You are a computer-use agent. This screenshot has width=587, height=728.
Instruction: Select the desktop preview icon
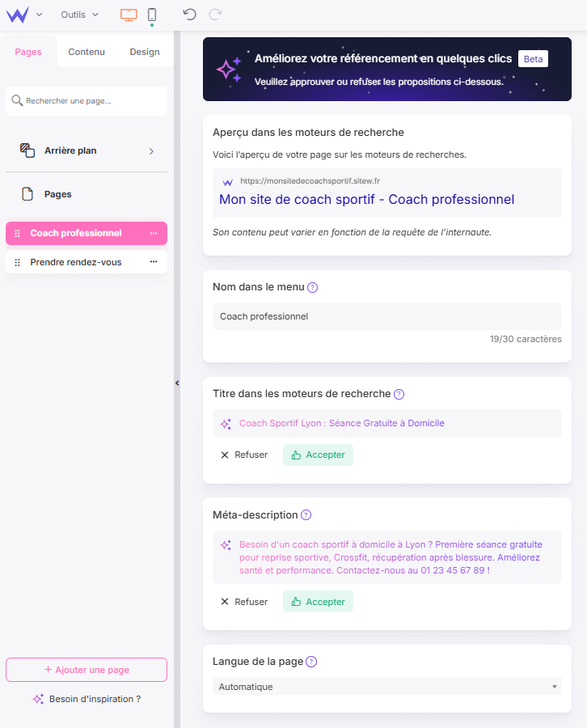[x=129, y=15]
